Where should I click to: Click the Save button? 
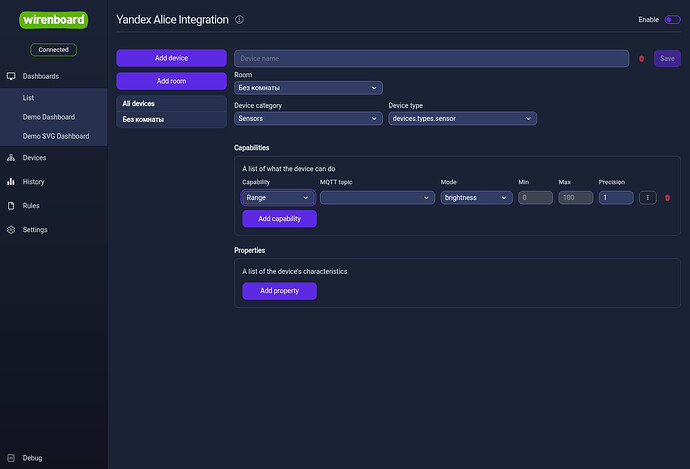(667, 59)
